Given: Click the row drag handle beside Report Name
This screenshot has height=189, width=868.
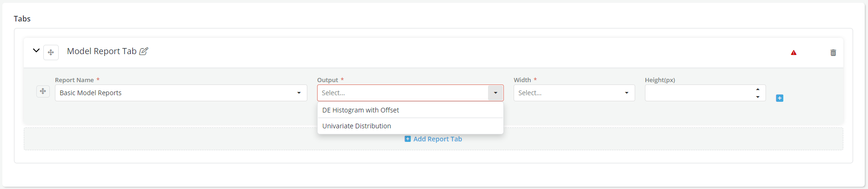Looking at the screenshot, I should (43, 91).
